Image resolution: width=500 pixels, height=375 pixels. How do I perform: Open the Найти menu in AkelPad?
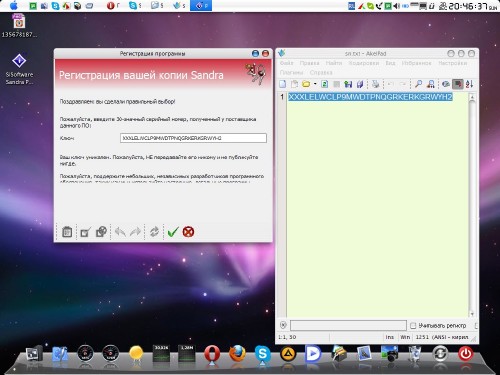click(334, 63)
